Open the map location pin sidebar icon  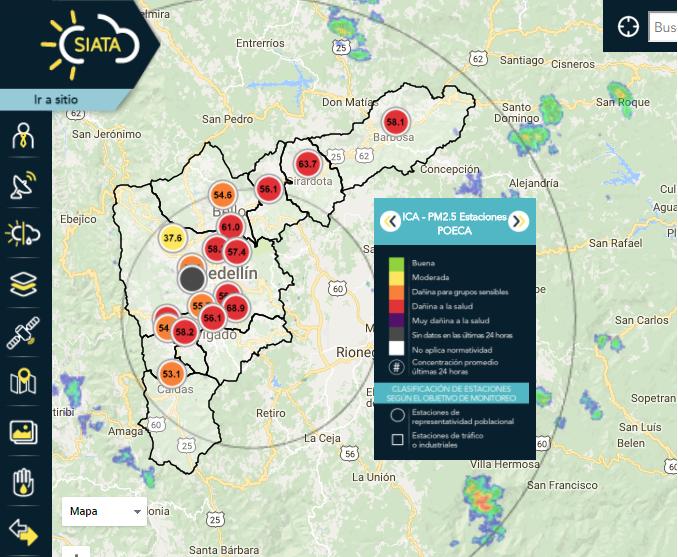click(x=23, y=381)
